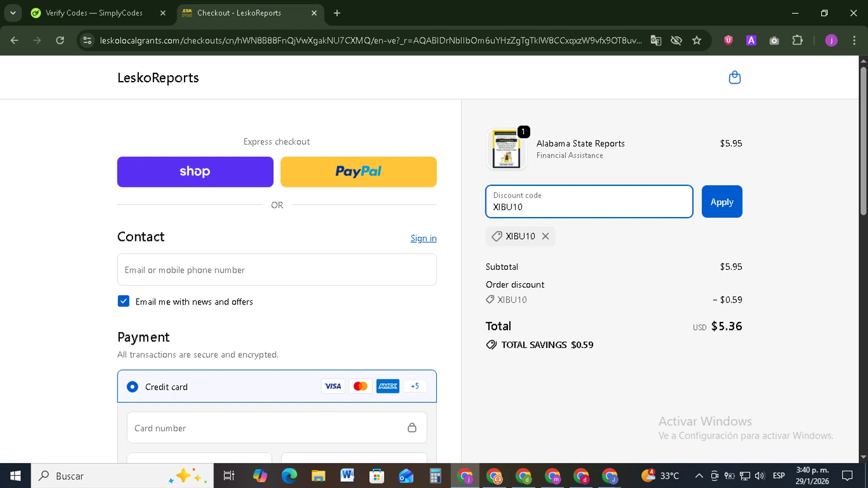Focus the Discount code field
Viewport: 868px width, 488px height.
(x=589, y=201)
